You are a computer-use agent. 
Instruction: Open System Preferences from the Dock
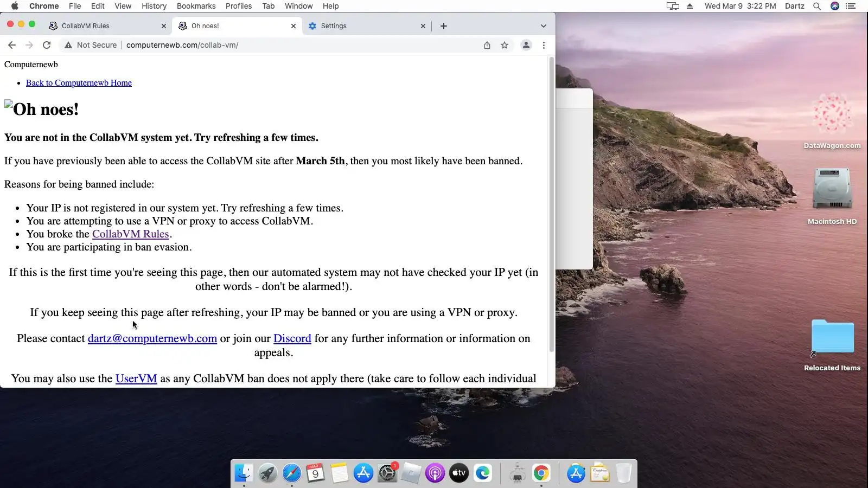pos(387,473)
